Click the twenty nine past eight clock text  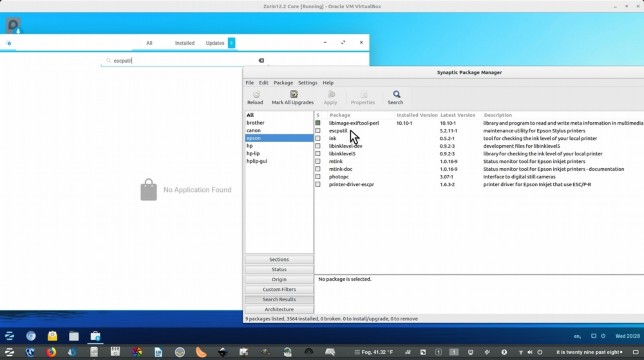point(589,352)
